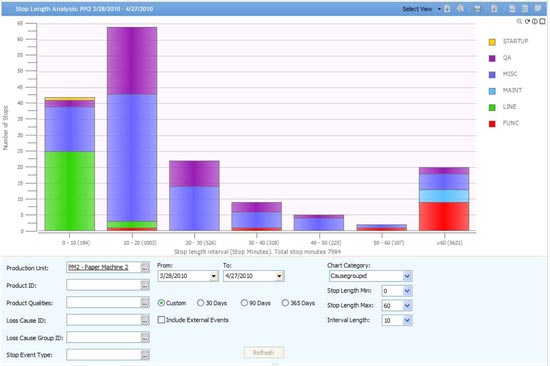The image size is (550, 366).
Task: Click the find binoculars icon in the title bar
Action: point(460,9)
